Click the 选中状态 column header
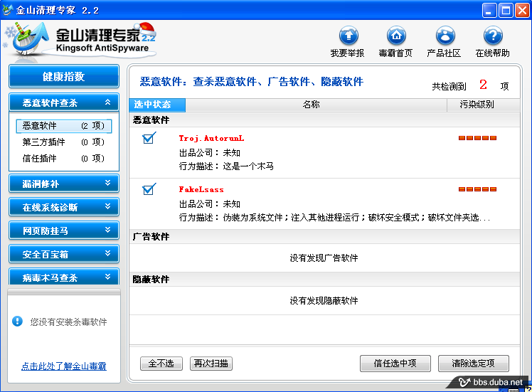The width and height of the screenshot is (532, 392). pyautogui.click(x=157, y=105)
